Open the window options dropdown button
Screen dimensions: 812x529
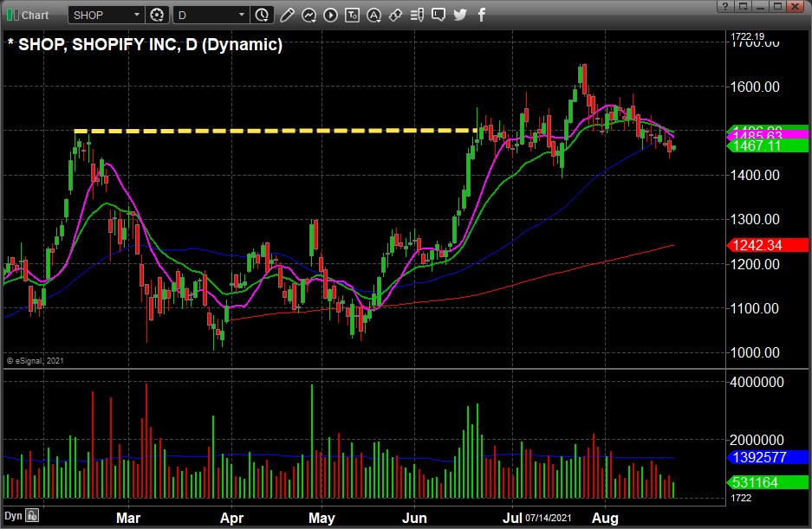(743, 6)
